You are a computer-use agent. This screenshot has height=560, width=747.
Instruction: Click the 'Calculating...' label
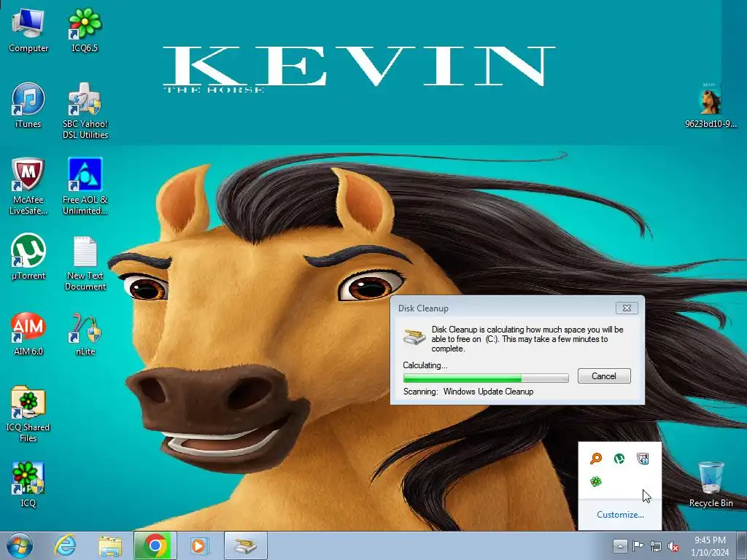(425, 365)
